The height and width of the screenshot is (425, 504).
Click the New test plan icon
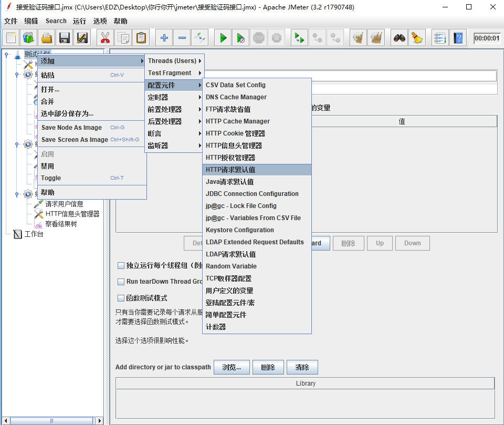pyautogui.click(x=11, y=38)
